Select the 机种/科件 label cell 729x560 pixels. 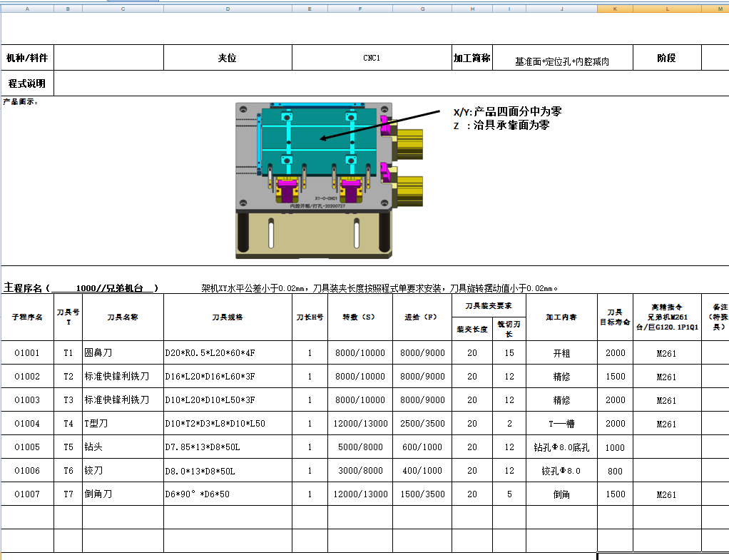point(27,58)
